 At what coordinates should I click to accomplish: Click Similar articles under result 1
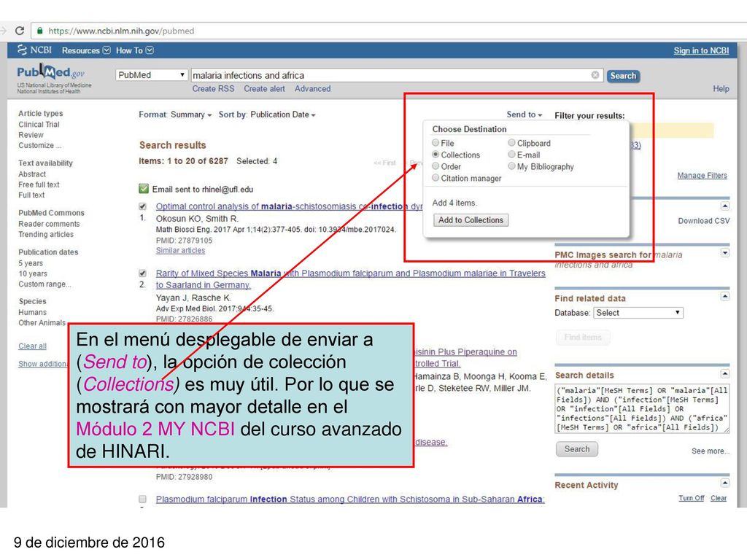[181, 251]
